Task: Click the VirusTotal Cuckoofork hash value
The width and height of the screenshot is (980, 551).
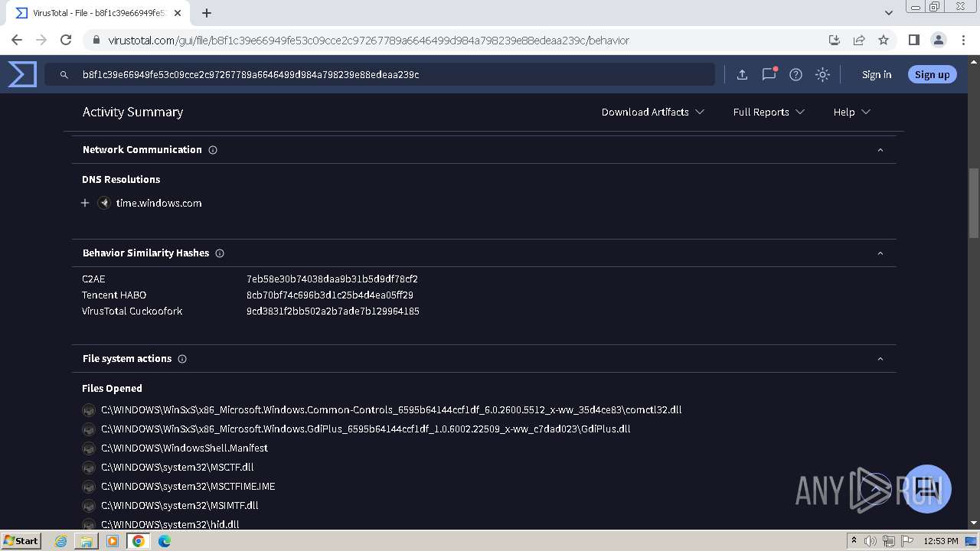Action: 333,311
